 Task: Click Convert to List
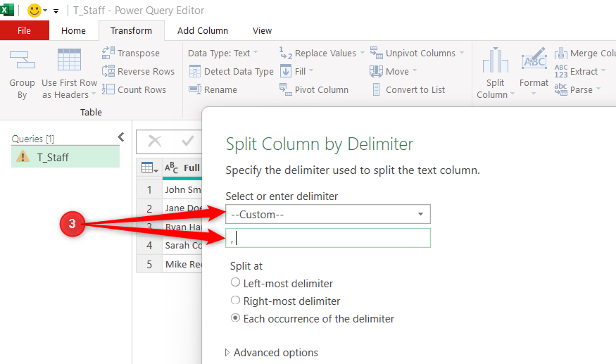[408, 89]
